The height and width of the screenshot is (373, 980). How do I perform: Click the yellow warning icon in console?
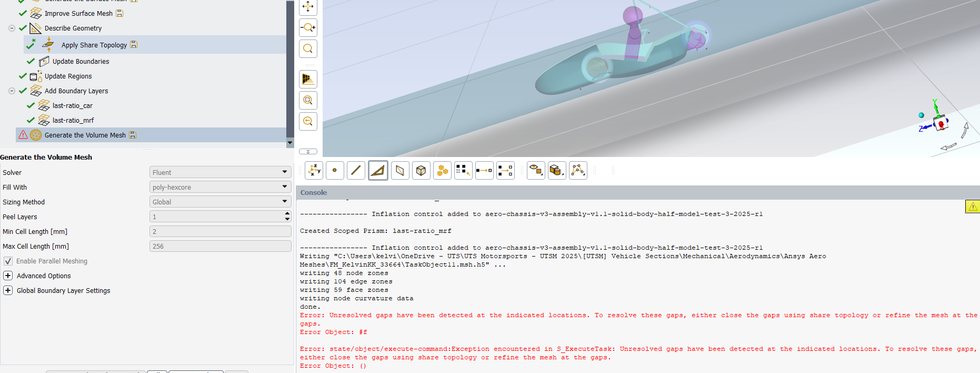tap(972, 207)
